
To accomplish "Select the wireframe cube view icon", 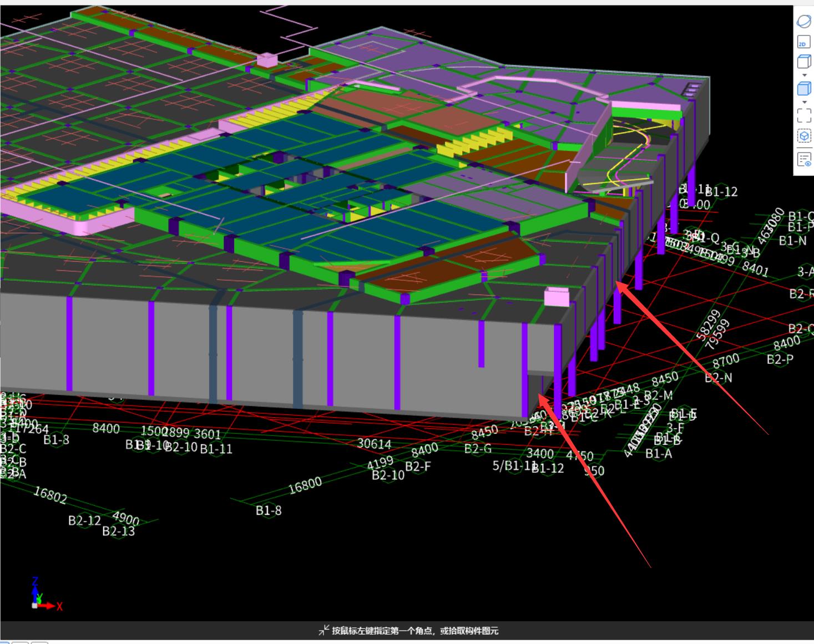I will click(x=803, y=61).
